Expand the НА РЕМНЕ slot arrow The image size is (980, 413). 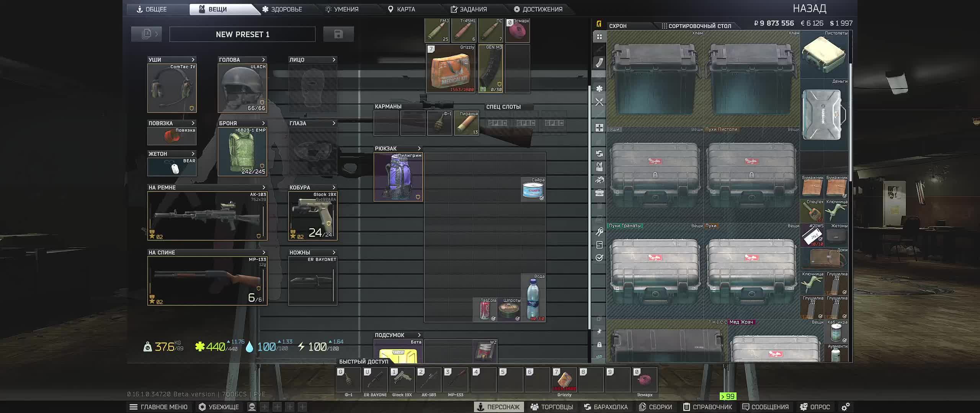(x=263, y=187)
